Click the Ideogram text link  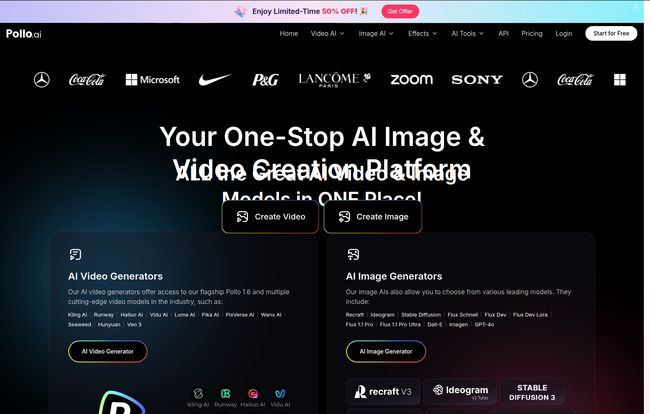point(383,315)
